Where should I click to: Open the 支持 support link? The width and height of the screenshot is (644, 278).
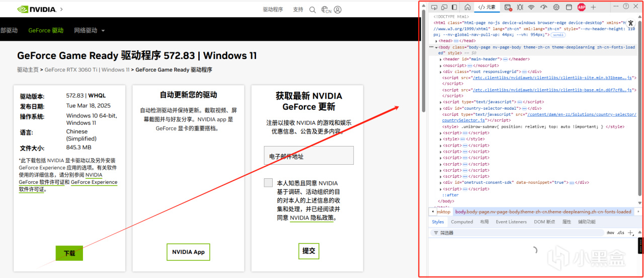pos(298,10)
